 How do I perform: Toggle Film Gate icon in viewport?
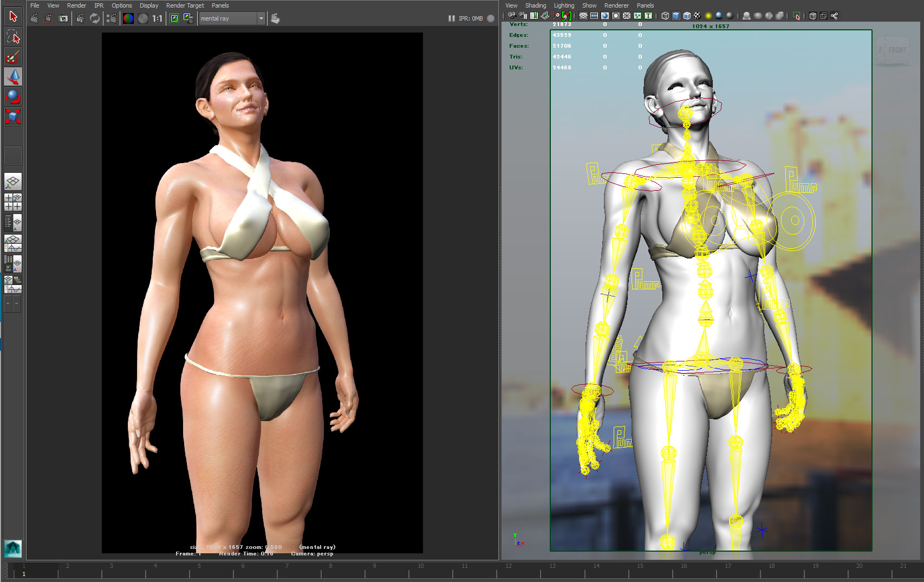(x=594, y=16)
